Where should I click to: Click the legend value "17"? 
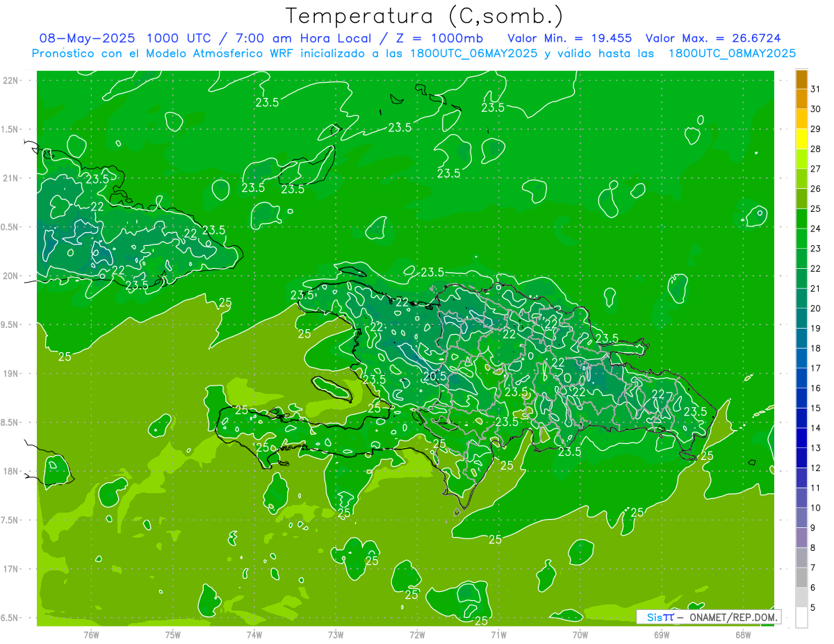(x=816, y=368)
